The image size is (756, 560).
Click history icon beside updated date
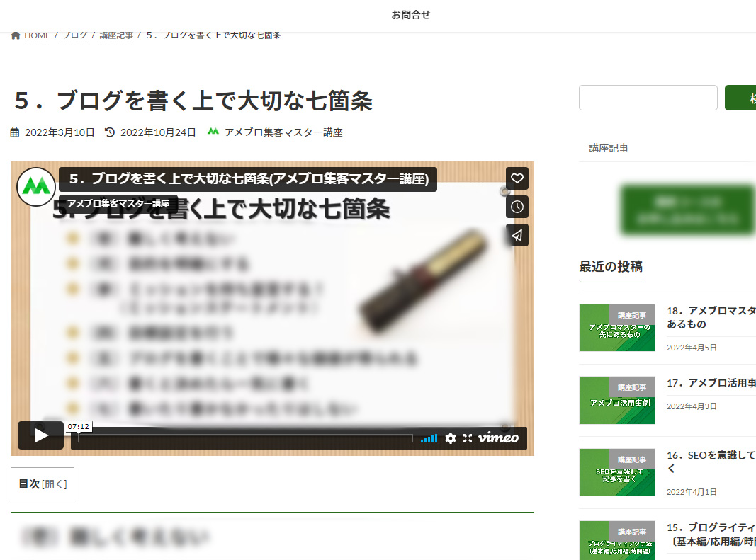110,132
